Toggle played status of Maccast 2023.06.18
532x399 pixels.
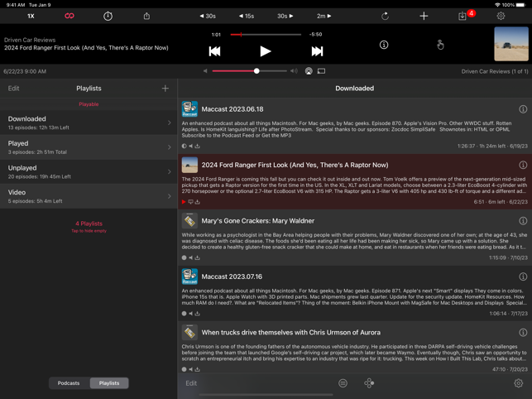184,146
